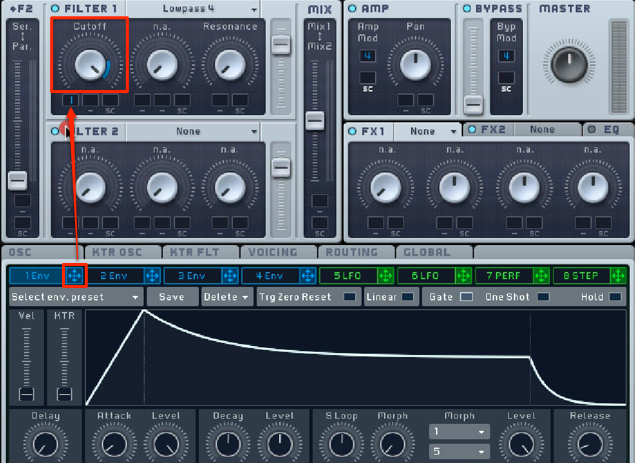Click the 7 PERF modulation drag handle
635x463 pixels.
point(541,276)
